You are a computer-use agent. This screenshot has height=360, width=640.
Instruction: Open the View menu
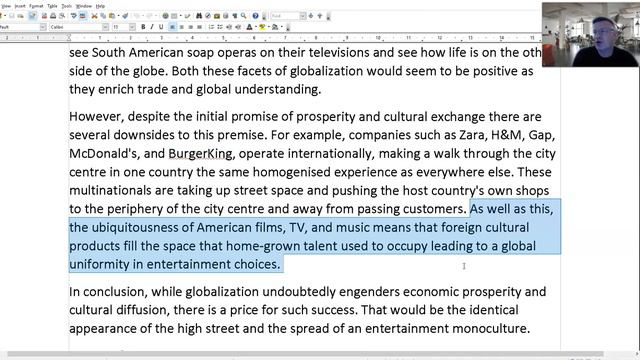pos(6,6)
